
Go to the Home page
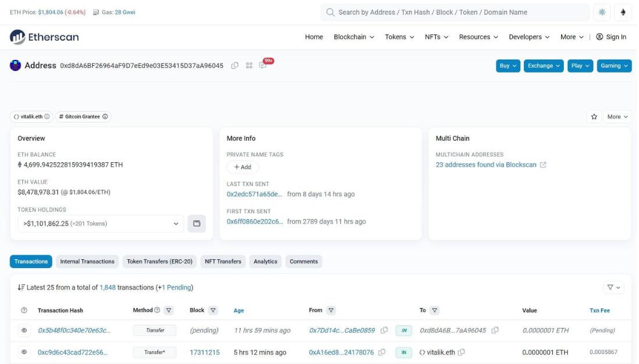tap(314, 37)
